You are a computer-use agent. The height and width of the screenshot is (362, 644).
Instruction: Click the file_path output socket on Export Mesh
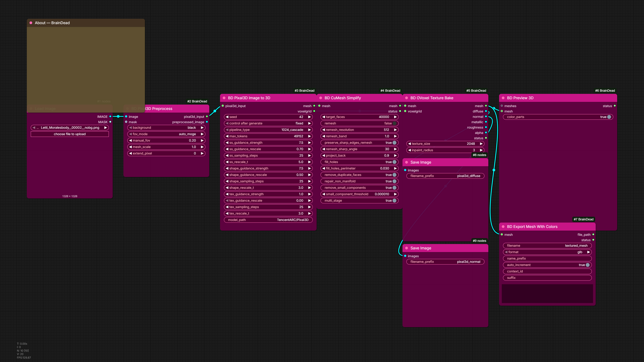tap(593, 235)
